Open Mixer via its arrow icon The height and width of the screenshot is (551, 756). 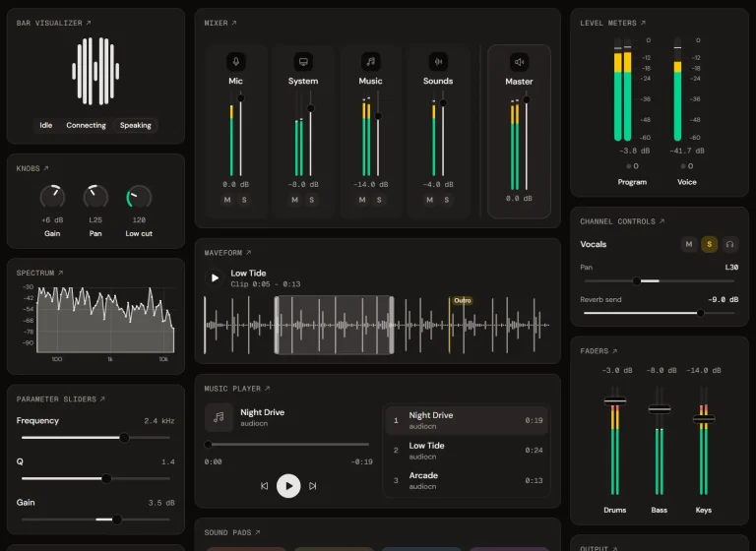click(x=234, y=23)
